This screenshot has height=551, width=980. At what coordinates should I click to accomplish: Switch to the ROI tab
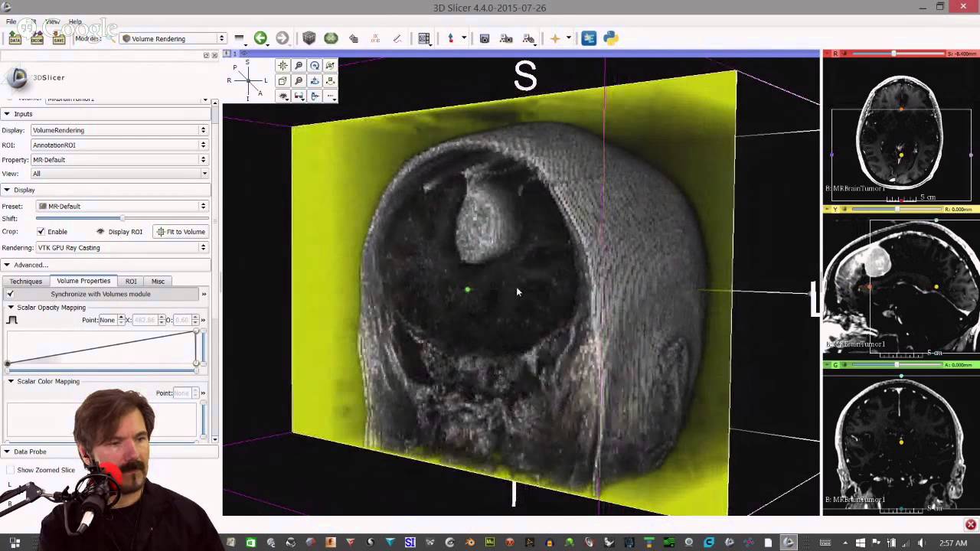[131, 282]
